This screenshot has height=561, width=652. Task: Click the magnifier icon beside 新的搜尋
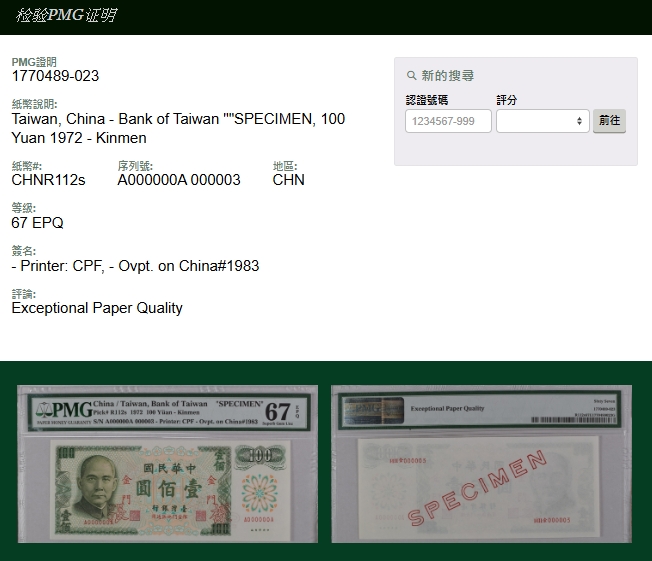point(411,76)
